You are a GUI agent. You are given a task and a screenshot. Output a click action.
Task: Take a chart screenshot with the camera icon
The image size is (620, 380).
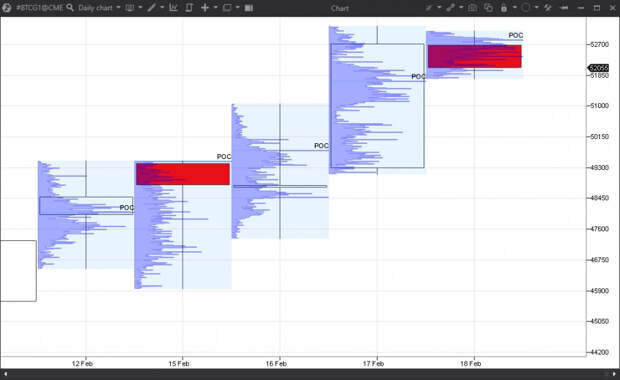tap(473, 8)
